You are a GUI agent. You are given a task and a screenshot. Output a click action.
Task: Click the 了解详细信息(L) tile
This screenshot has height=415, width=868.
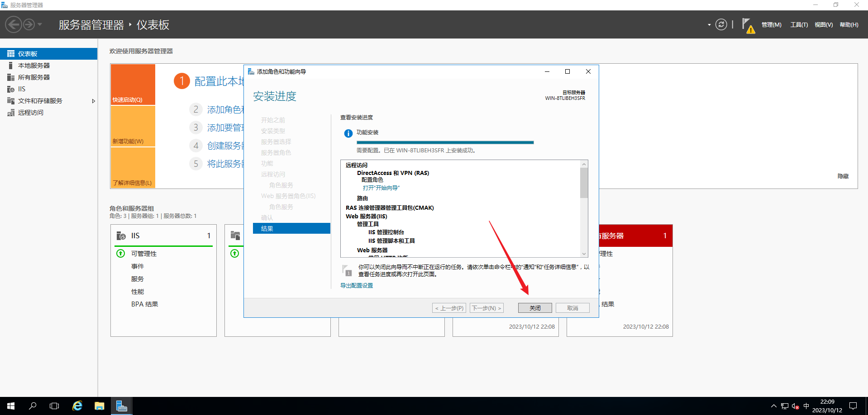coord(133,168)
